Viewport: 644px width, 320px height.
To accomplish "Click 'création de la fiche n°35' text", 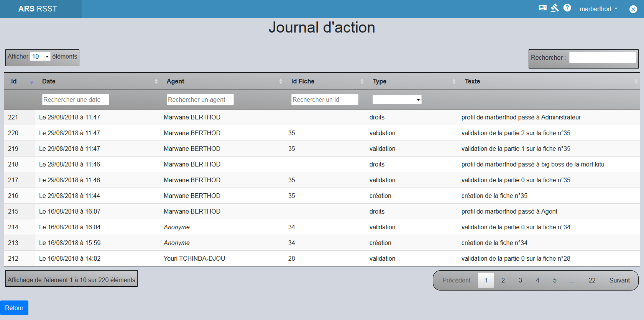I will pyautogui.click(x=494, y=196).
